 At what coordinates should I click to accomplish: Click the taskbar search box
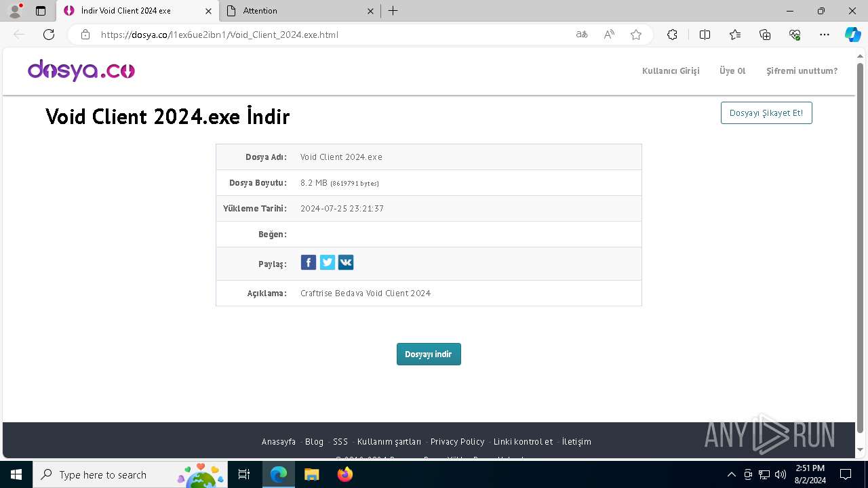pos(130,474)
